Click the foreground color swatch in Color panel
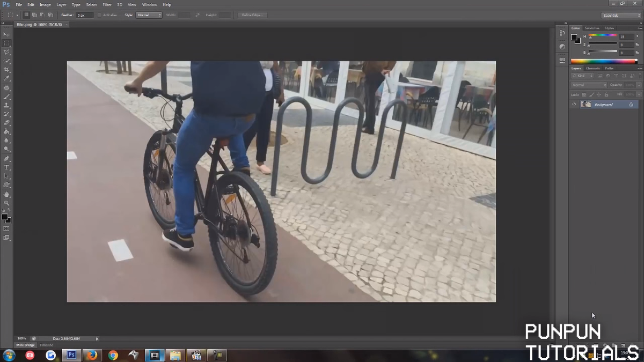Image resolution: width=644 pixels, height=362 pixels. [574, 38]
